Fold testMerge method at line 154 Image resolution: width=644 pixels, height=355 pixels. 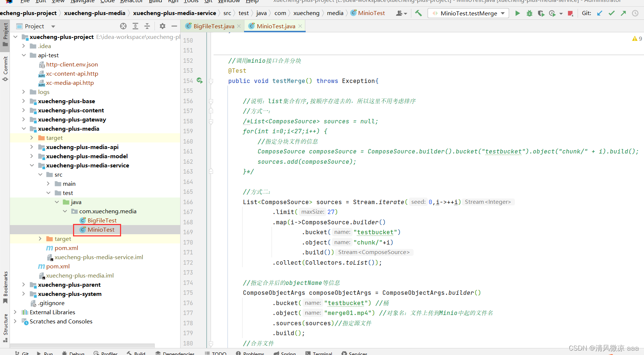click(211, 81)
